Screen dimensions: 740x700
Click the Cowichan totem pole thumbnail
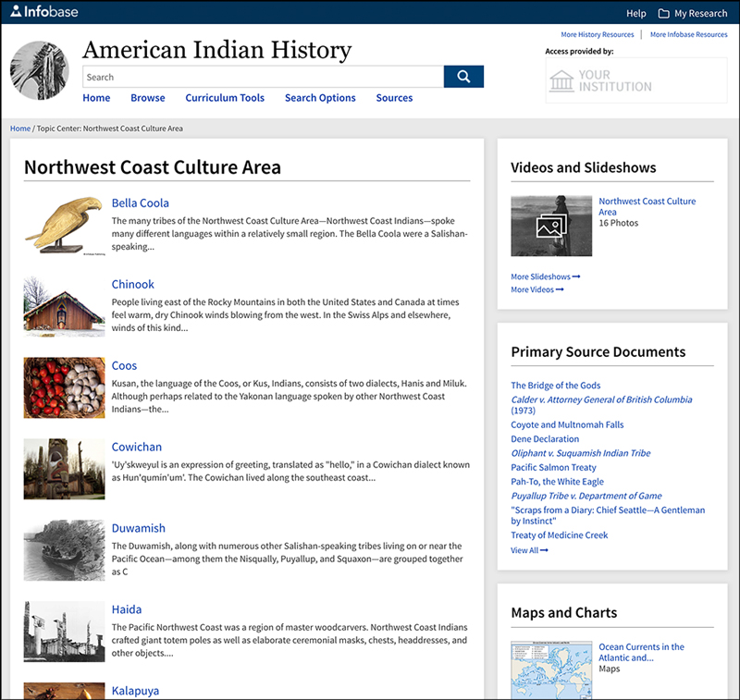click(x=64, y=469)
